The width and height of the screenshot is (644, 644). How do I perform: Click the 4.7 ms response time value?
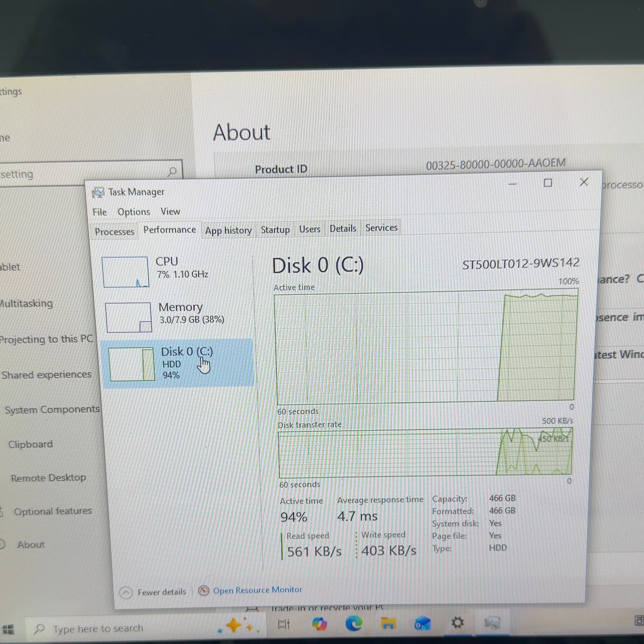point(357,516)
